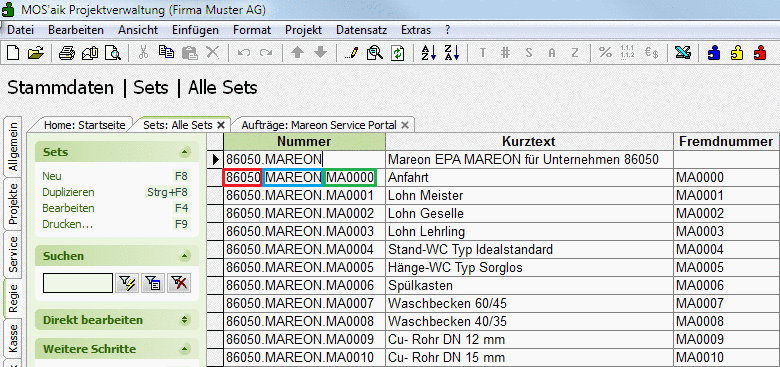The image size is (780, 367).
Task: Click the Open folder toolbar icon
Action: coord(36,53)
